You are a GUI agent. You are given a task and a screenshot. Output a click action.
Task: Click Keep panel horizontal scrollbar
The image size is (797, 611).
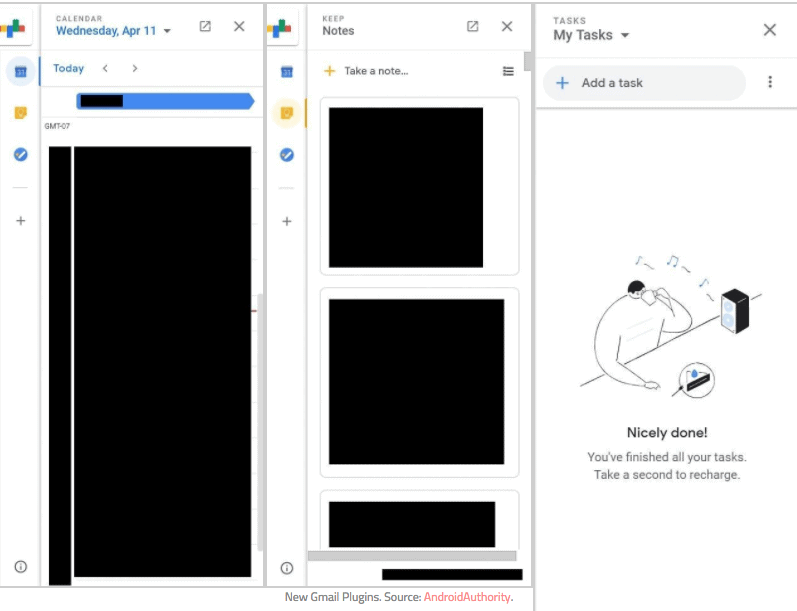coord(412,556)
